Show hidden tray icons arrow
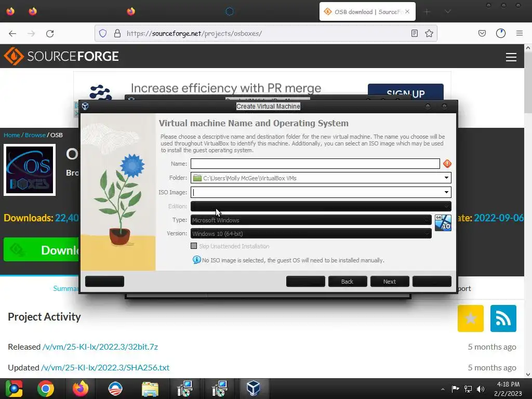The width and height of the screenshot is (532, 399). point(443,389)
